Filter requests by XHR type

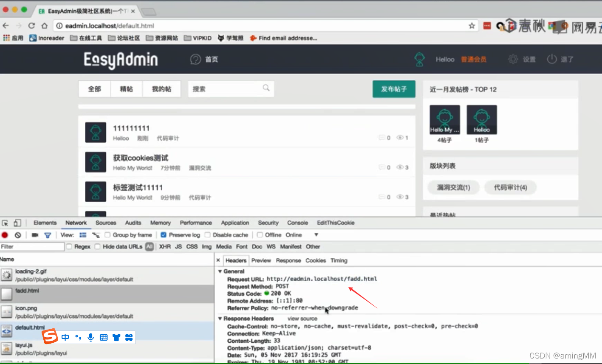tap(165, 247)
